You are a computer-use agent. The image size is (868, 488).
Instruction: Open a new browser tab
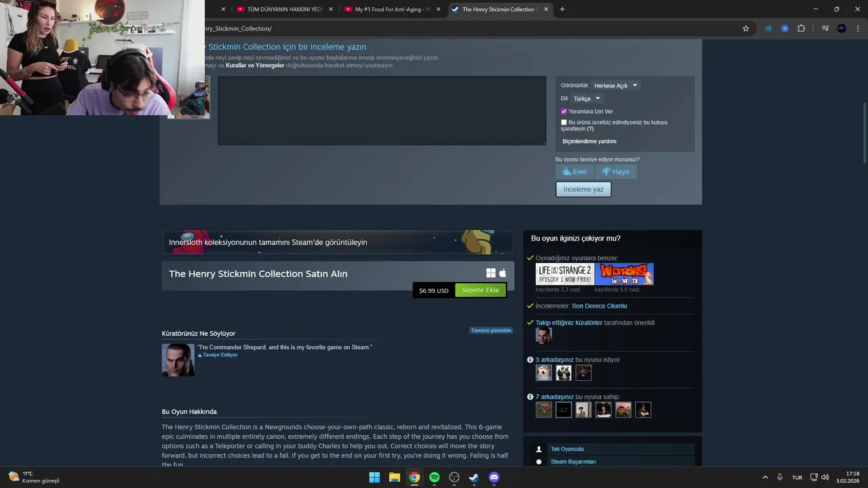(x=562, y=9)
